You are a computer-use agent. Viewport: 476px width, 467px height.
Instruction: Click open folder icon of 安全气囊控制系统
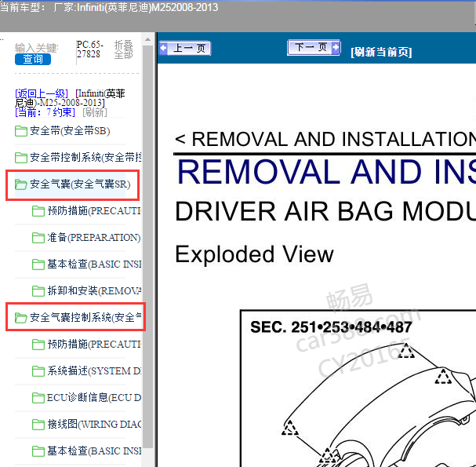pos(21,318)
